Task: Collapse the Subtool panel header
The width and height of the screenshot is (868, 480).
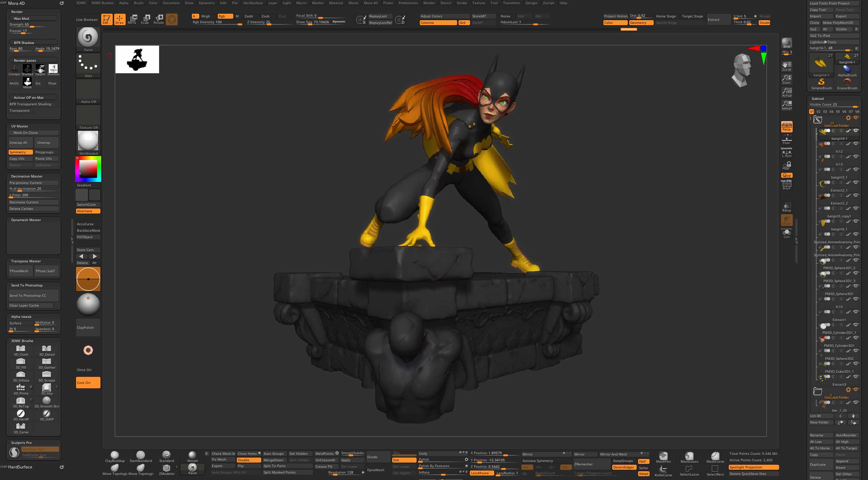Action: (818, 98)
